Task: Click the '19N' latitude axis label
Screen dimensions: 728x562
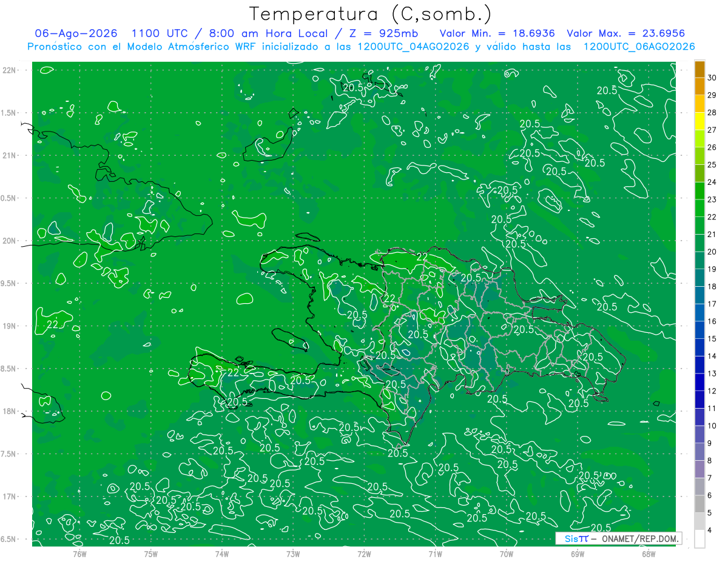Action: click(10, 326)
